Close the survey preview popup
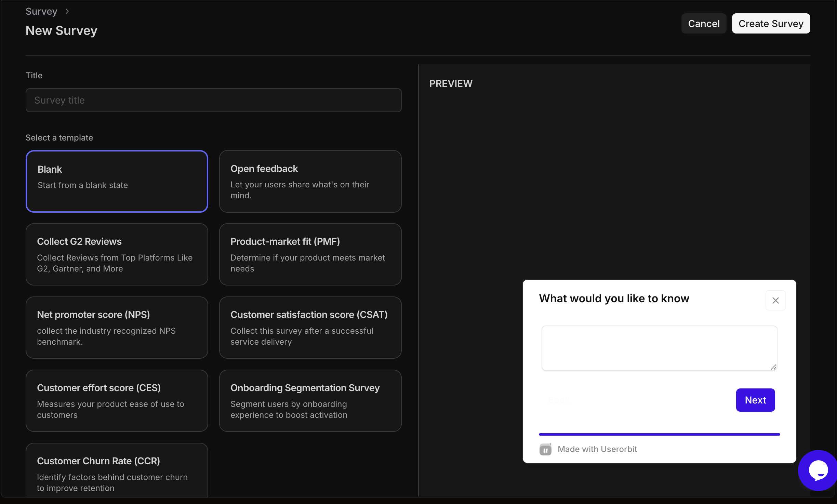 775,301
